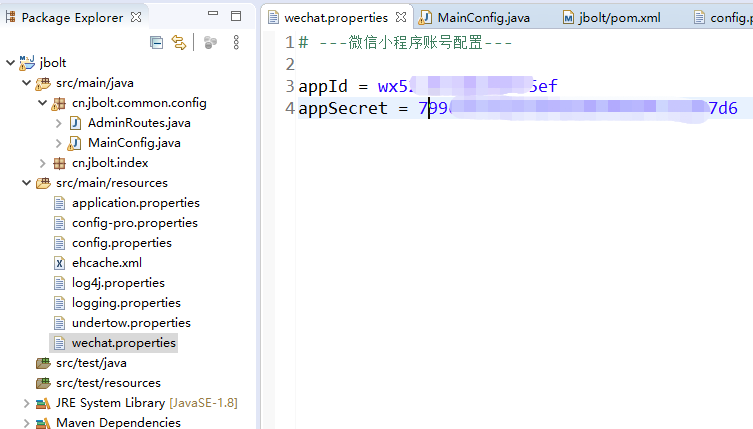Click the Collapse All icon in Package Explorer
The image size is (753, 429).
point(156,42)
